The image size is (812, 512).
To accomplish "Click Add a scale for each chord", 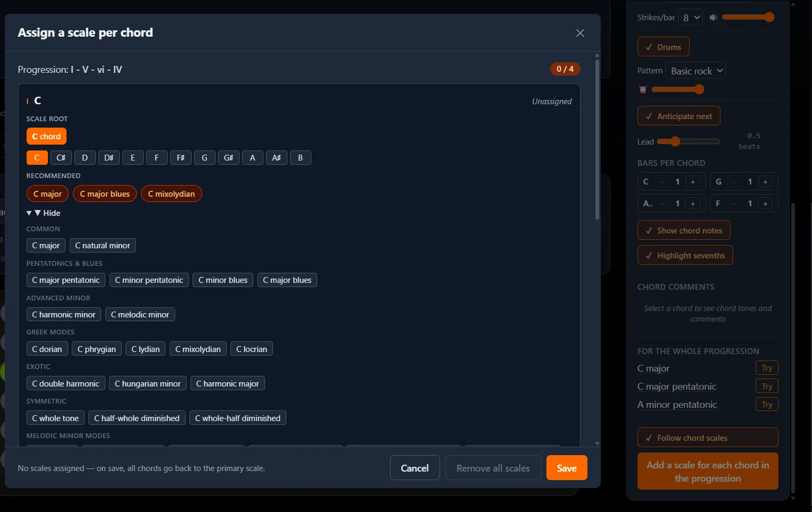I will pos(708,471).
